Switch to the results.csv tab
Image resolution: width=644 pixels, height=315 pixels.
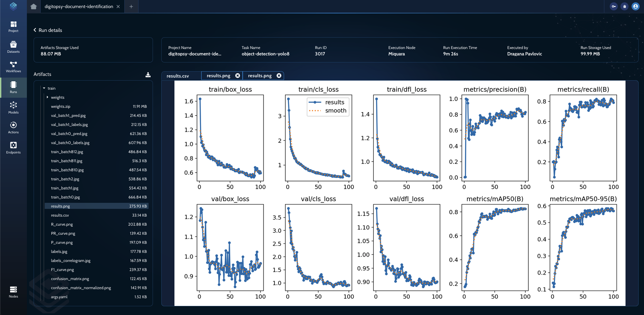coord(178,76)
